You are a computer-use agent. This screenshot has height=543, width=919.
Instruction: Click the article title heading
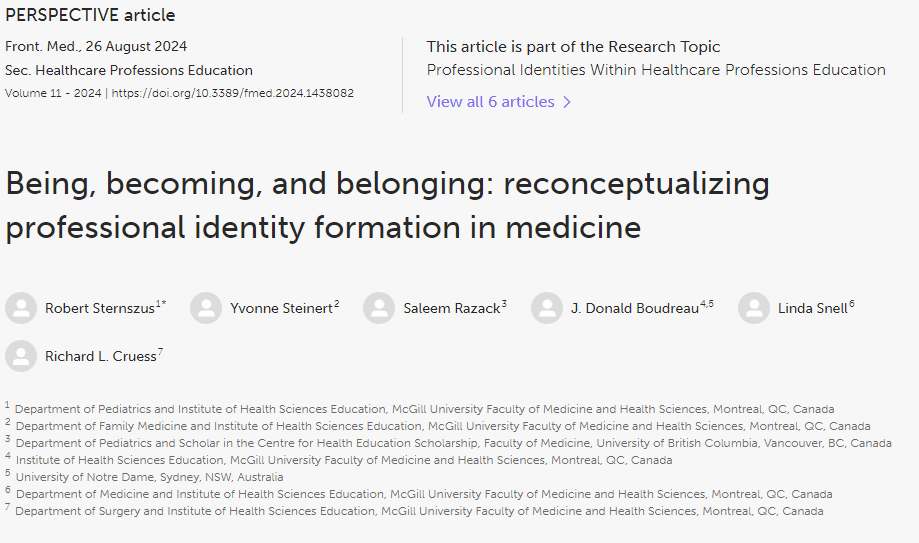pos(387,205)
